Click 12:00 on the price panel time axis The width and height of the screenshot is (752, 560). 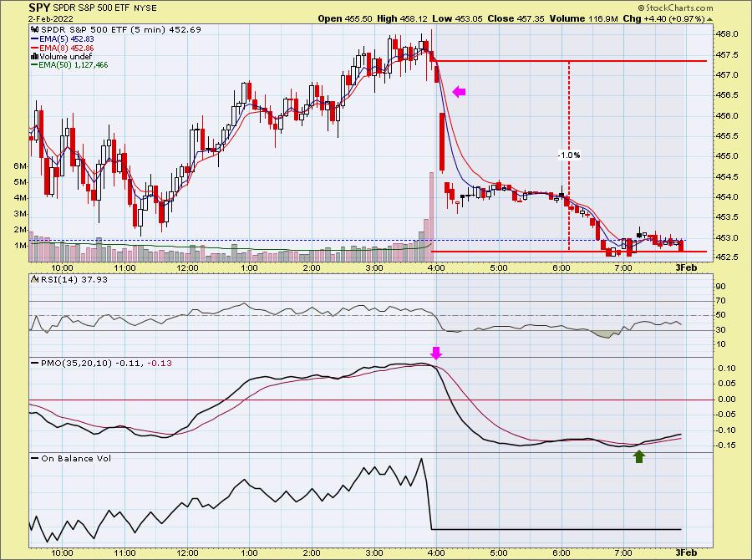point(187,267)
